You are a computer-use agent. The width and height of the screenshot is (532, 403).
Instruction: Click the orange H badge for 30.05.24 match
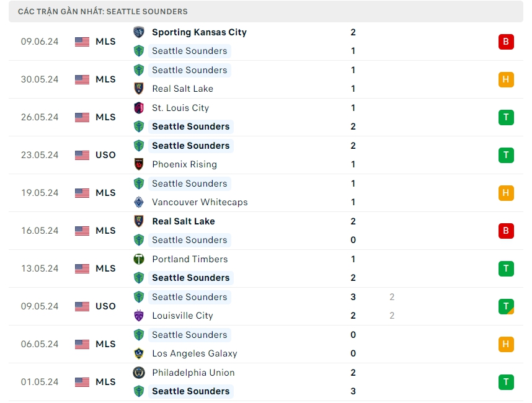[506, 79]
